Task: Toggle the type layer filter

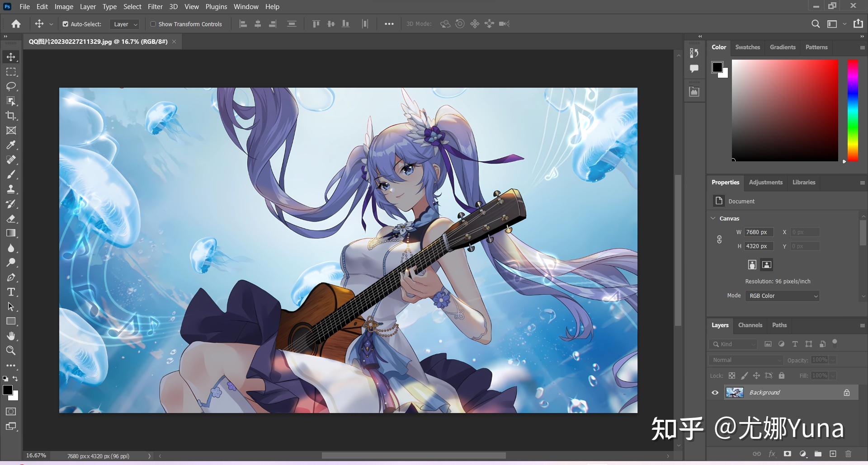Action: [x=795, y=344]
